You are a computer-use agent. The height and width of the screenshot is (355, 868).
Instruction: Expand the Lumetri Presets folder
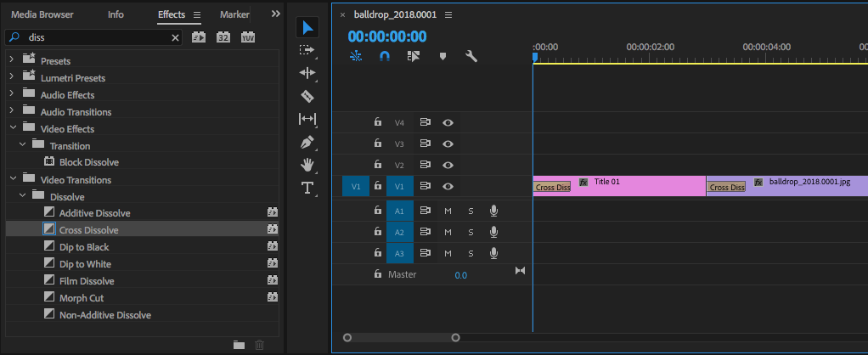coord(12,77)
